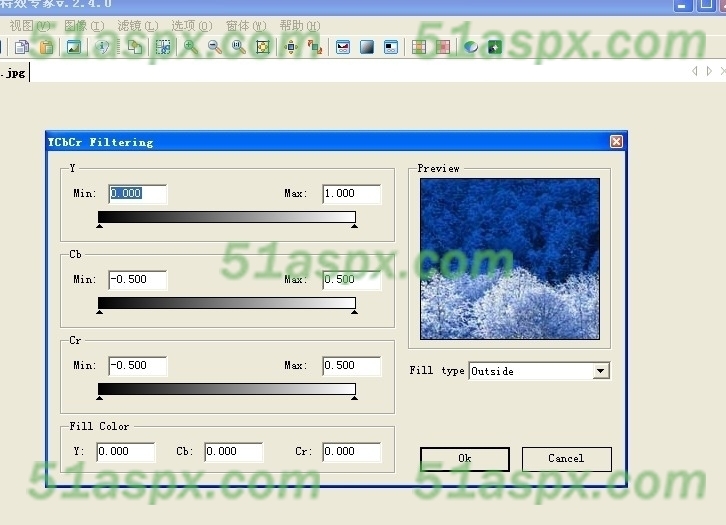Click the pink-red grid icon
Screen dimensions: 726x525
click(443, 47)
